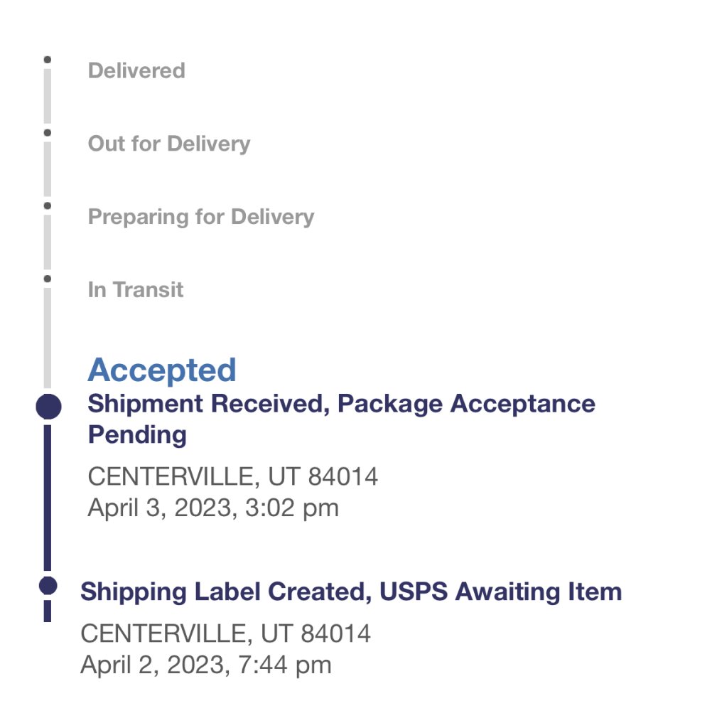Click Centerville location under Shipment Received
712x728 pixels.
(233, 476)
